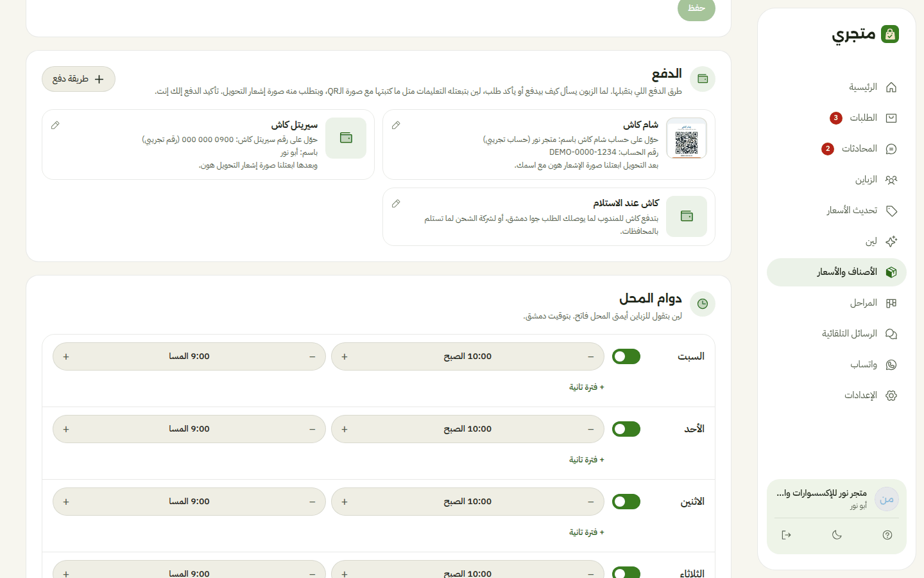Open الإعدادات settings
Image resolution: width=924 pixels, height=578 pixels.
pos(837,396)
